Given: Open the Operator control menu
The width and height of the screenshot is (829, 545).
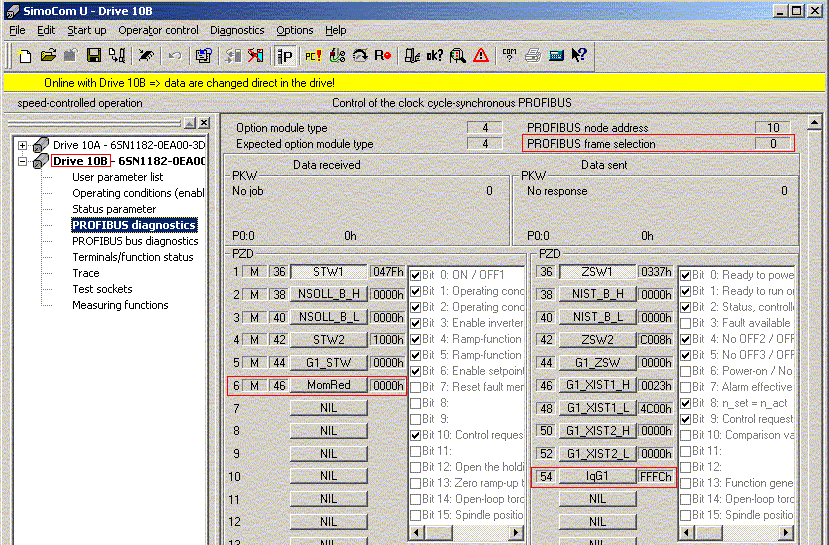Looking at the screenshot, I should 159,30.
